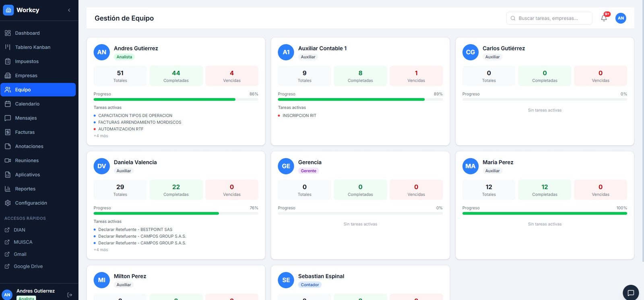Show more tasks for Daniela Valencia
Image resolution: width=644 pixels, height=300 pixels.
[x=101, y=250]
